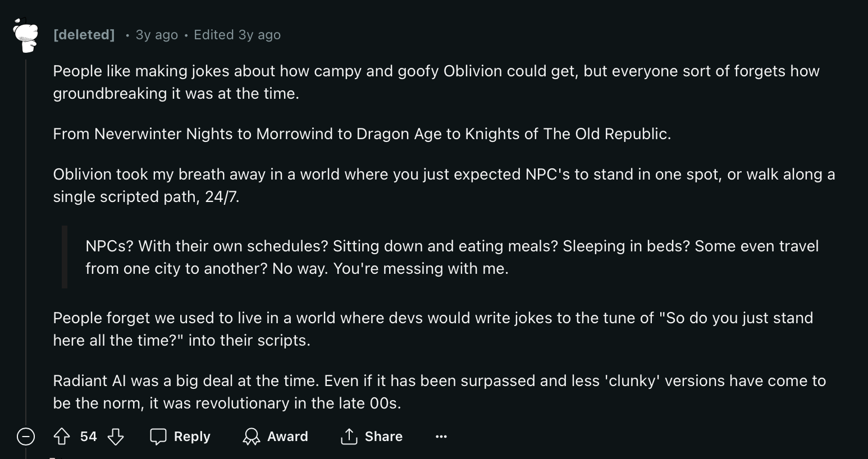The height and width of the screenshot is (459, 868).
Task: Toggle your downvote on this comment
Action: point(116,436)
